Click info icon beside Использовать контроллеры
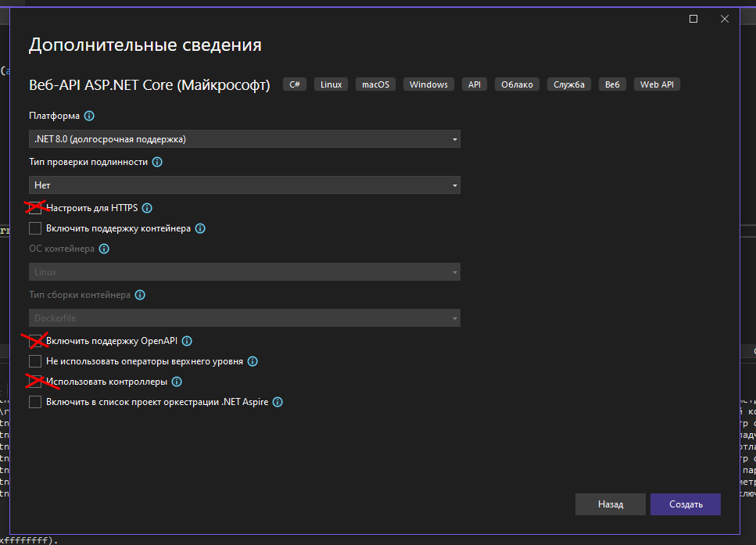Image resolution: width=756 pixels, height=545 pixels. pos(177,382)
